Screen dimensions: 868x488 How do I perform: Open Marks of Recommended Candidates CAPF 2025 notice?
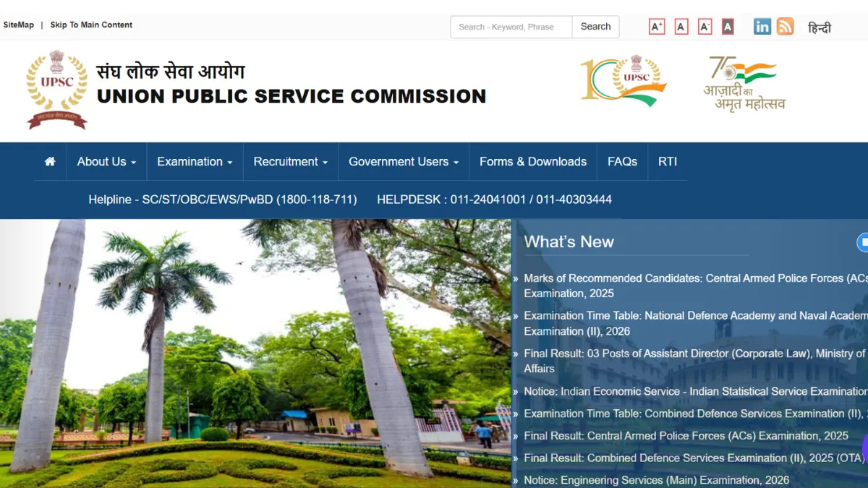click(695, 286)
